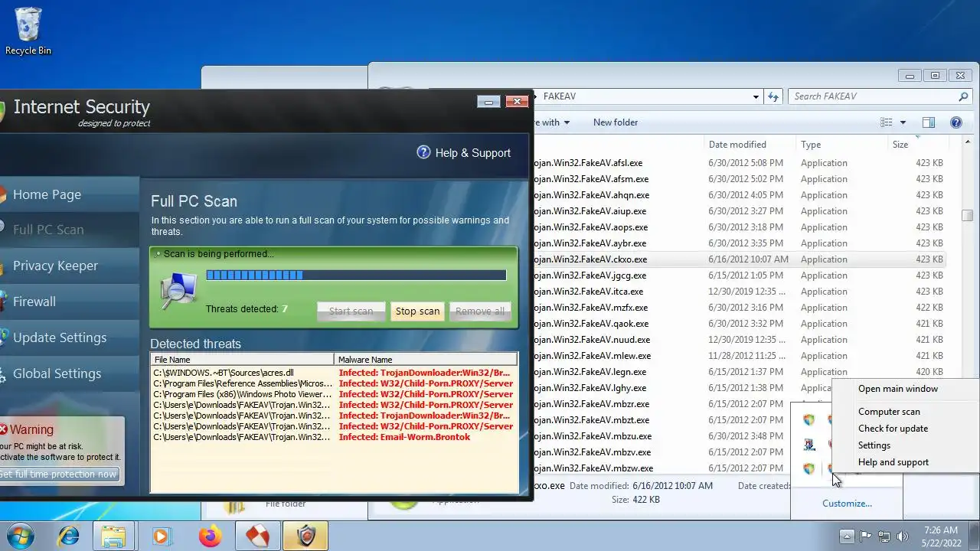The width and height of the screenshot is (980, 551).
Task: Click the Explorer help question mark icon
Action: pos(955,122)
